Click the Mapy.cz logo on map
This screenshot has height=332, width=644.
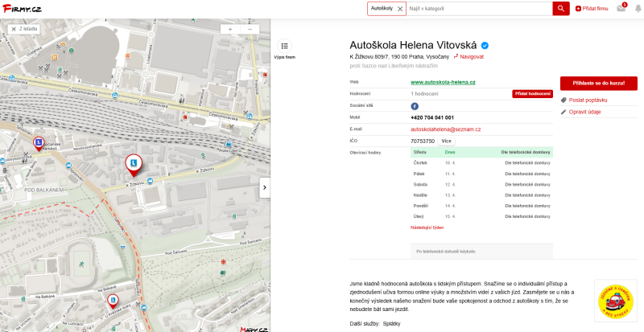point(254,329)
